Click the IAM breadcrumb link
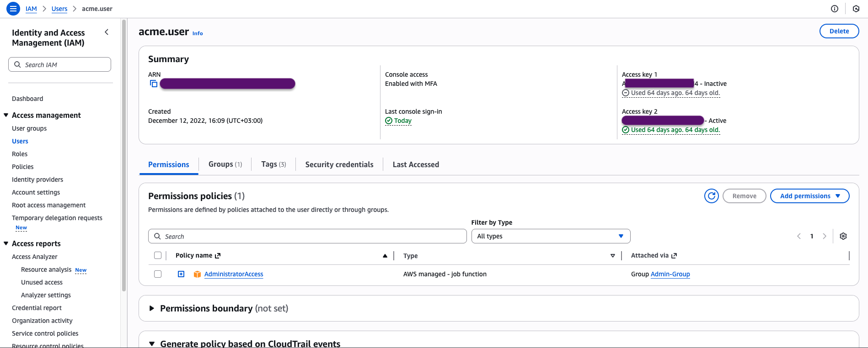The width and height of the screenshot is (868, 348). [31, 9]
